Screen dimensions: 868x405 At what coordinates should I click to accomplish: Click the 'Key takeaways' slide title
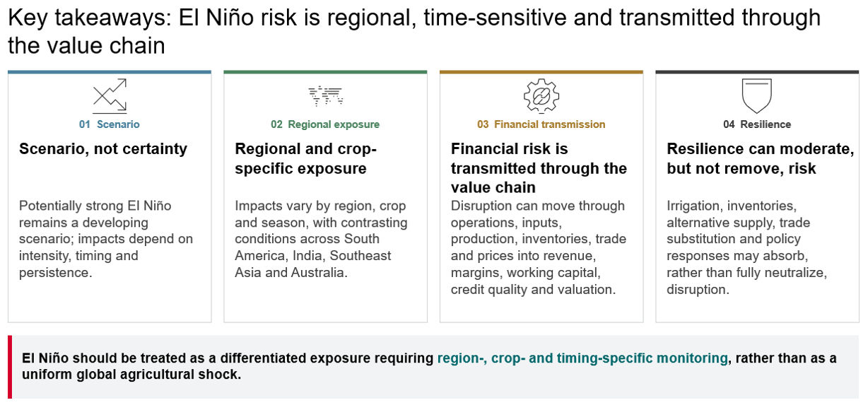coord(414,32)
